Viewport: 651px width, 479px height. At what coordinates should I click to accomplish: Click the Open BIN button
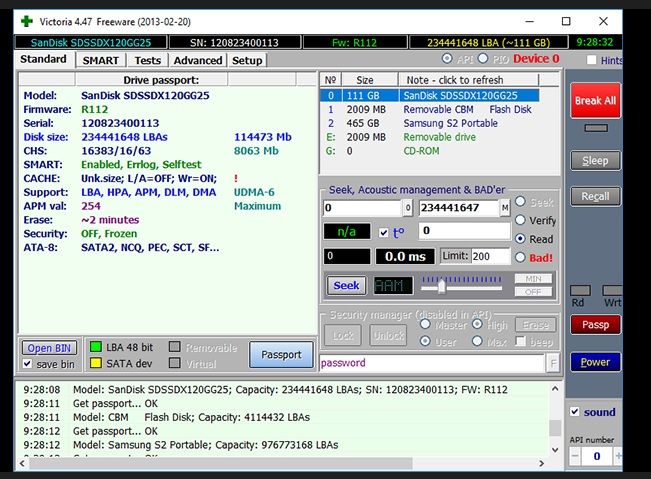tap(49, 348)
